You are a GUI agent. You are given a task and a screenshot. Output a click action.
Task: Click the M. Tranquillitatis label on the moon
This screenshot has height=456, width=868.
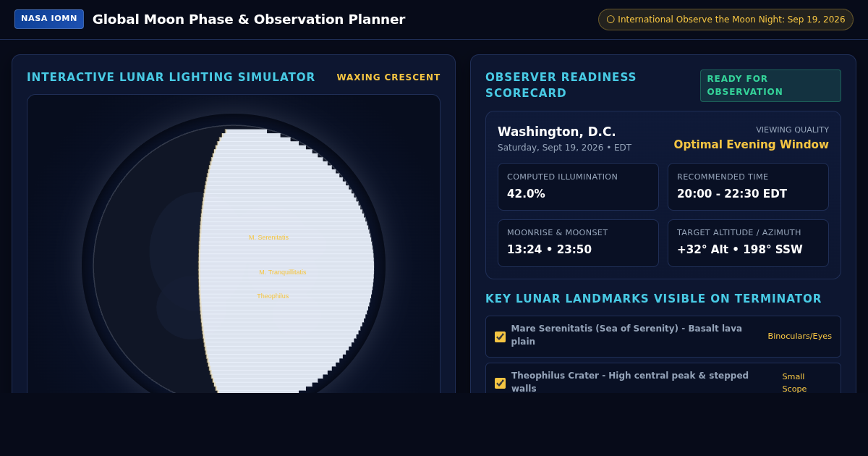point(282,272)
